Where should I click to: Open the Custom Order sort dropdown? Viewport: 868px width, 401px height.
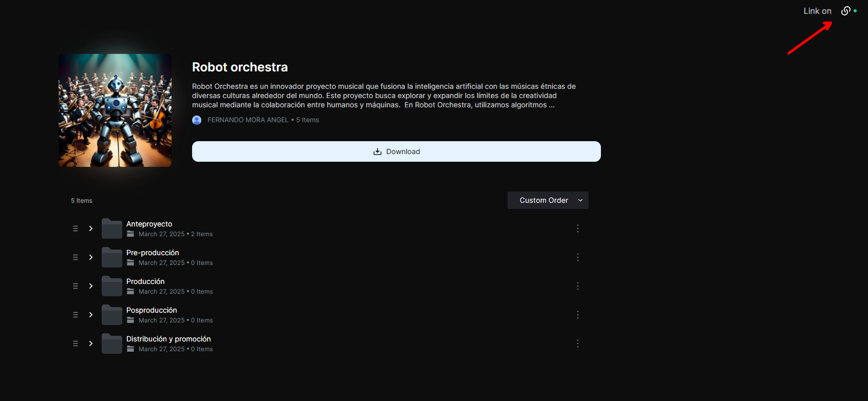click(548, 200)
